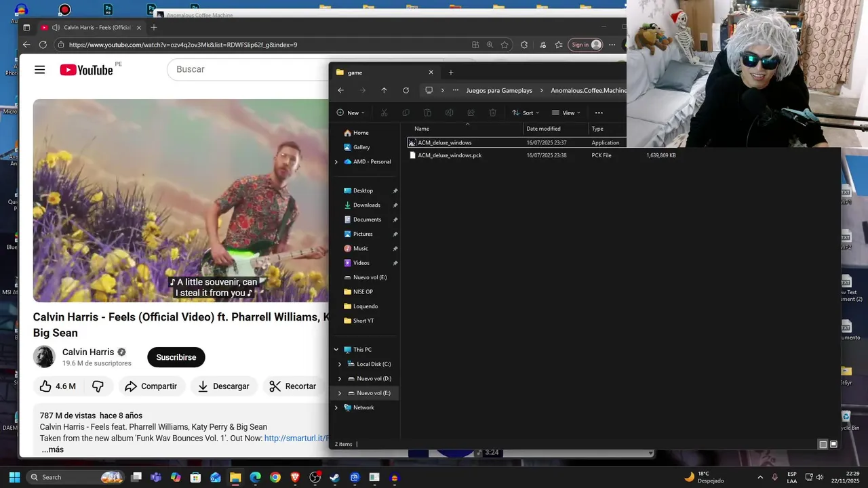Add page to Edge favorites star
Viewport: 868px width, 488px height.
tap(505, 45)
